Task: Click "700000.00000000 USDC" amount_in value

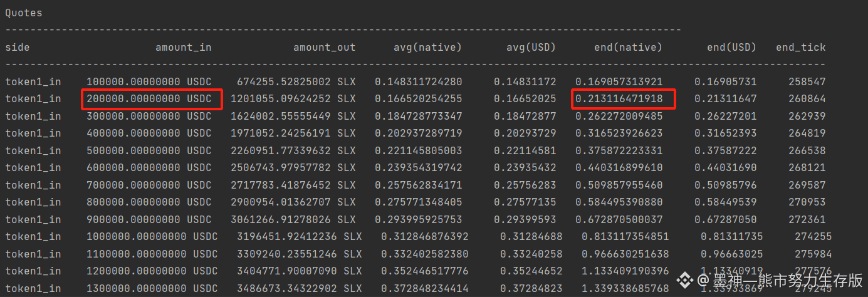Action: point(149,185)
